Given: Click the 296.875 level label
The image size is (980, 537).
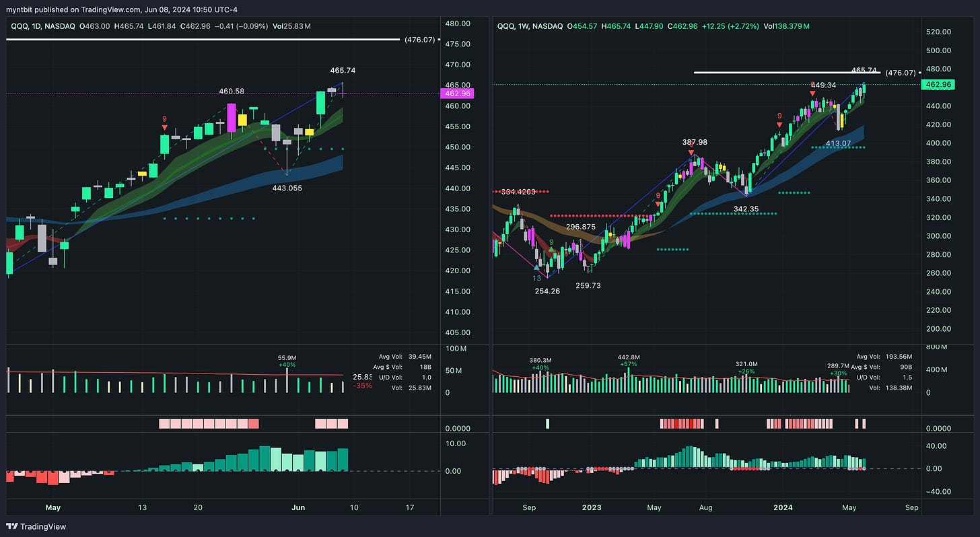Looking at the screenshot, I should point(580,227).
